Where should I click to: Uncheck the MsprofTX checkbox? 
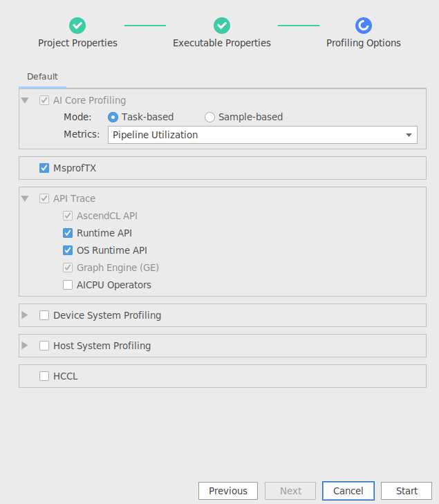(44, 168)
